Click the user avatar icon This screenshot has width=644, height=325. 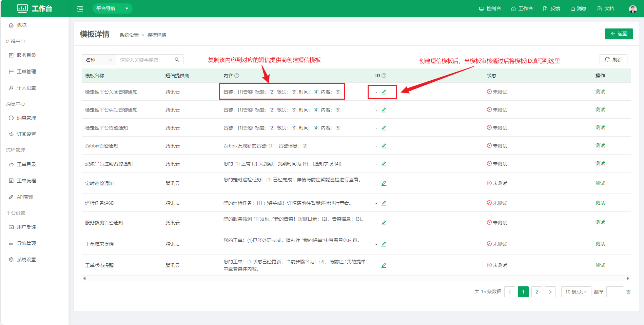click(x=633, y=9)
